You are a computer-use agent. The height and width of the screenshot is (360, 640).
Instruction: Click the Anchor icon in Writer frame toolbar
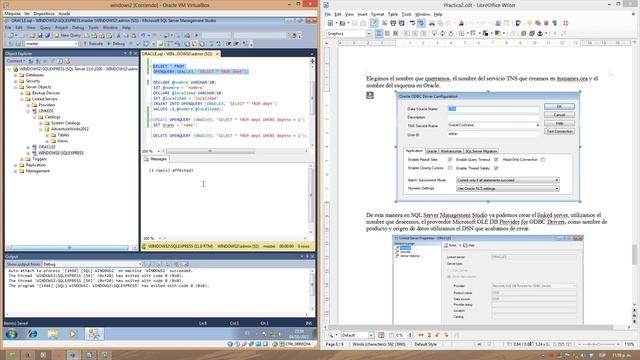(x=540, y=33)
